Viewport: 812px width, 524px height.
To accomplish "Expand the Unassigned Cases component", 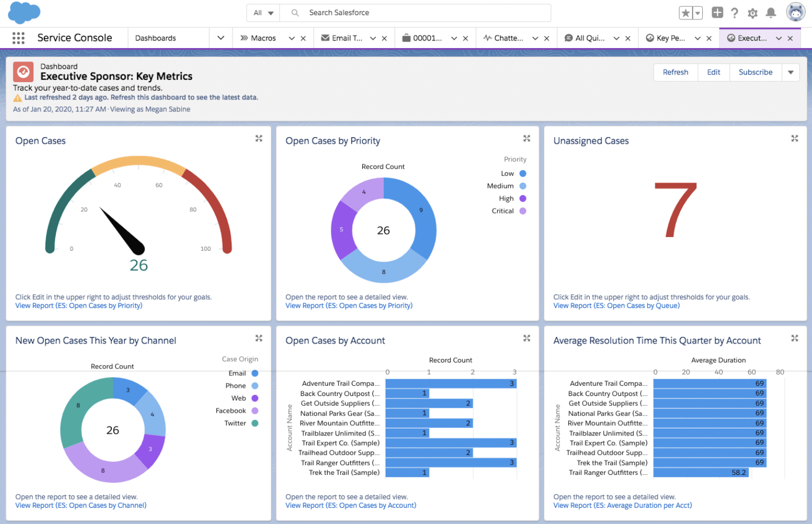I will [794, 139].
